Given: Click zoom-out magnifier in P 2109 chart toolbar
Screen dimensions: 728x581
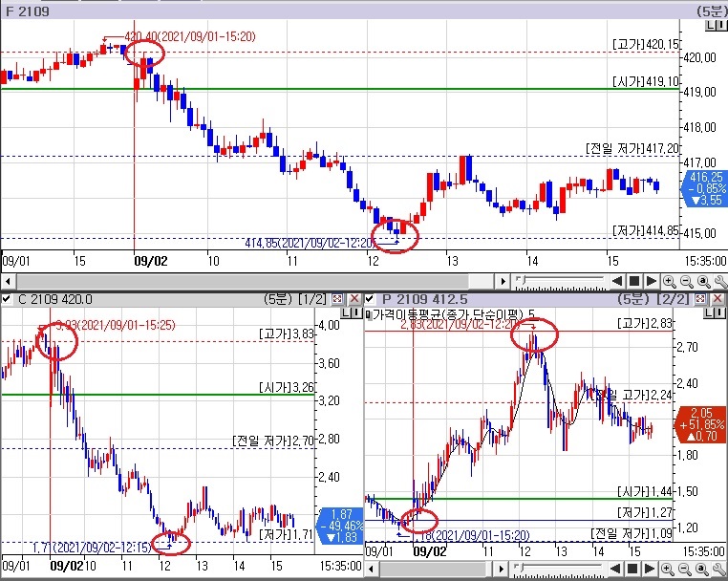Looking at the screenshot, I should pyautogui.click(x=684, y=569).
